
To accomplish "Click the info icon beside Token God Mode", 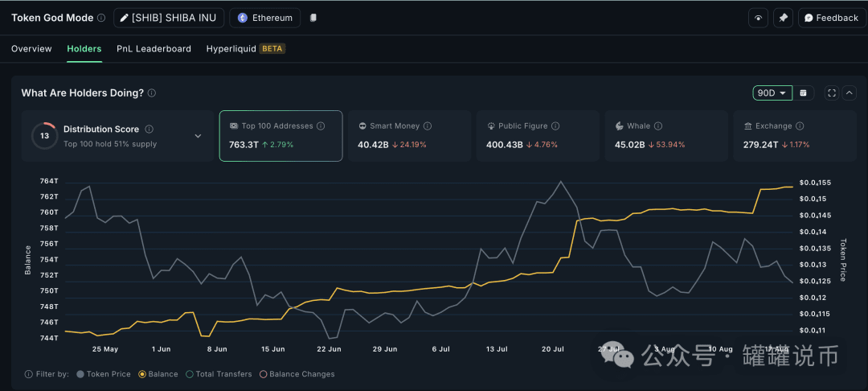I will coord(101,18).
